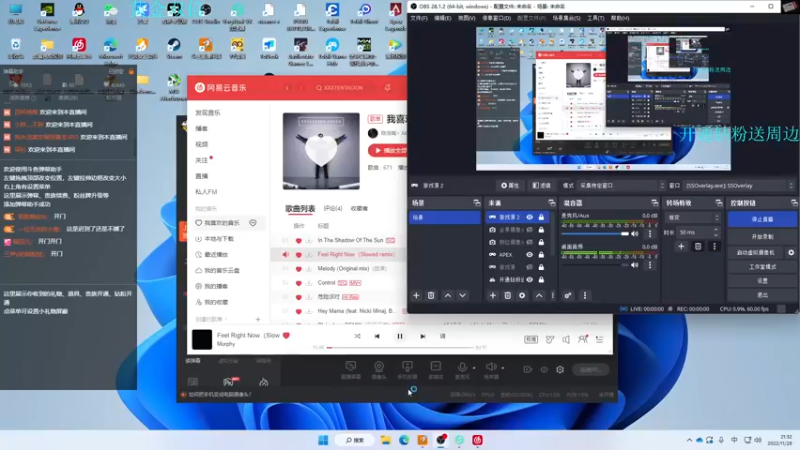800x450 pixels.
Task: Click the playlist album cover thumbnail
Action: (321, 151)
